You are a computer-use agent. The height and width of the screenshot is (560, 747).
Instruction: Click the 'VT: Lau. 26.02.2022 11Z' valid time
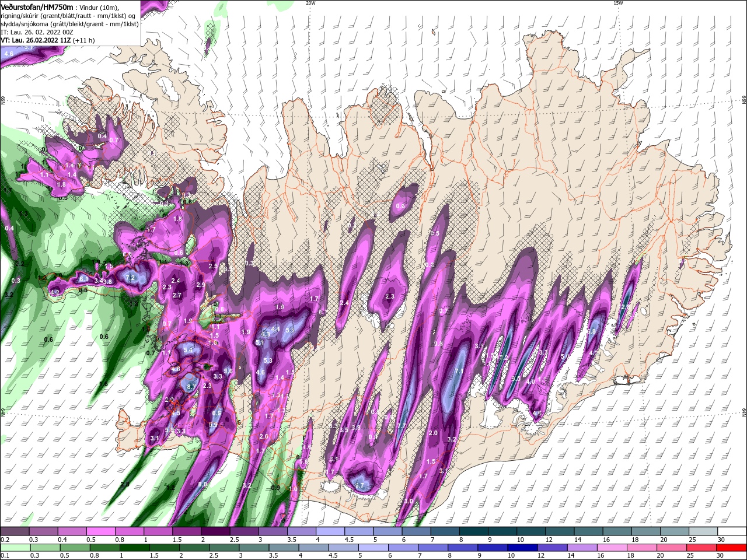pos(36,40)
